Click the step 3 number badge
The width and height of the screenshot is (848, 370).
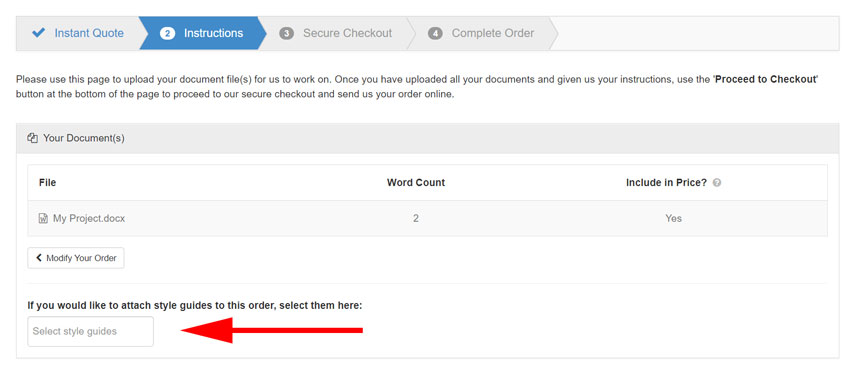tap(286, 33)
